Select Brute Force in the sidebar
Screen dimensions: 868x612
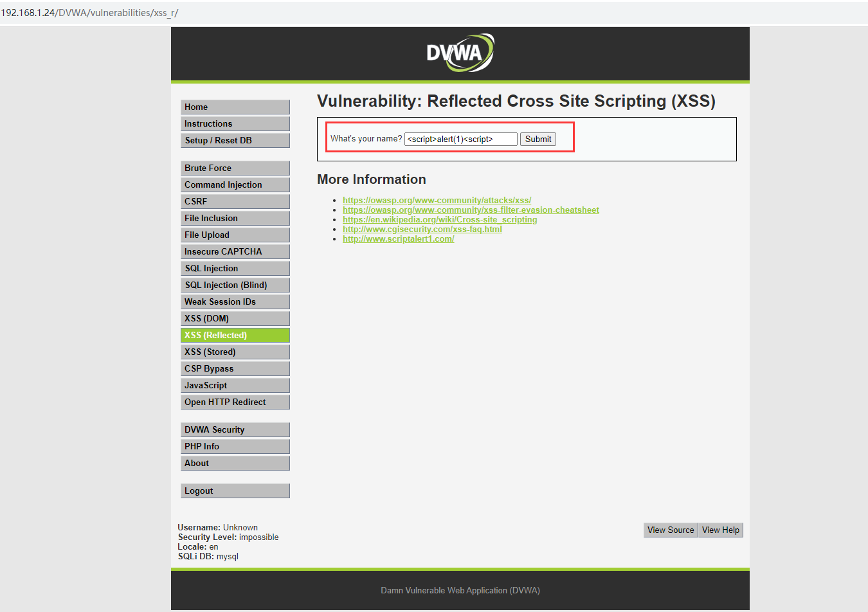point(235,168)
